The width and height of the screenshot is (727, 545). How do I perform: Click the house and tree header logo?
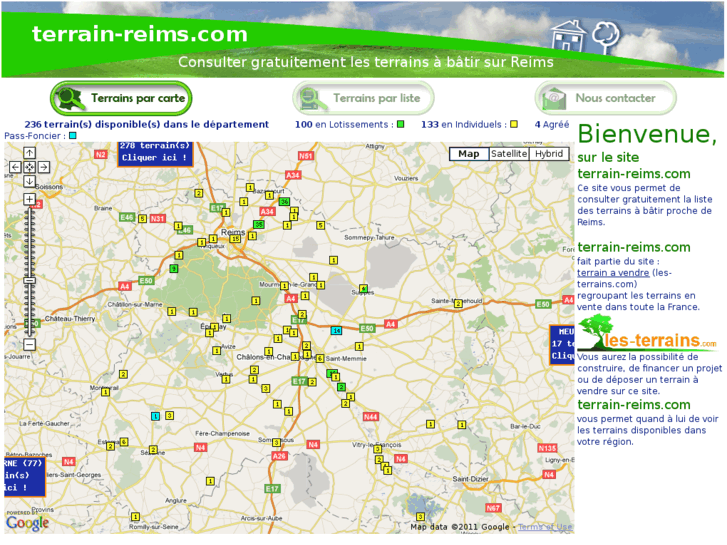[x=585, y=35]
